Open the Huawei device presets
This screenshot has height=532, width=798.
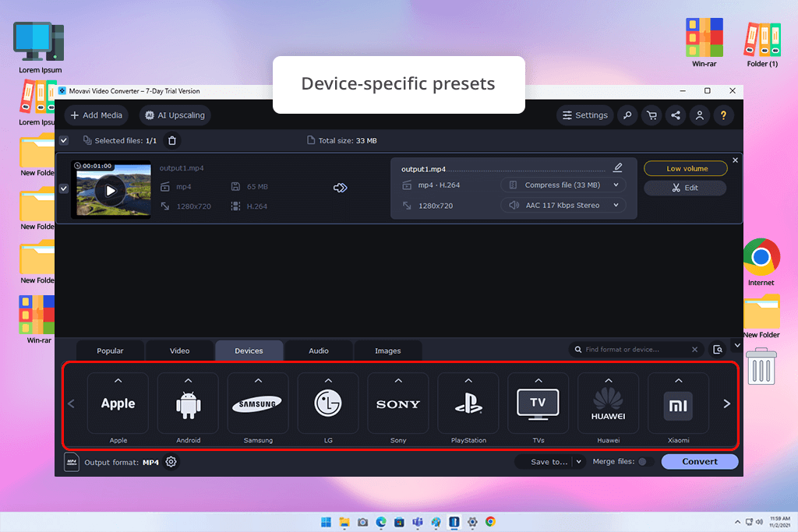(608, 403)
